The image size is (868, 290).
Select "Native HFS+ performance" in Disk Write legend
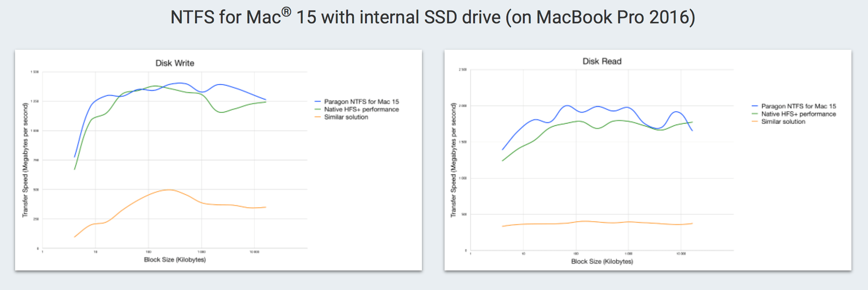(361, 109)
